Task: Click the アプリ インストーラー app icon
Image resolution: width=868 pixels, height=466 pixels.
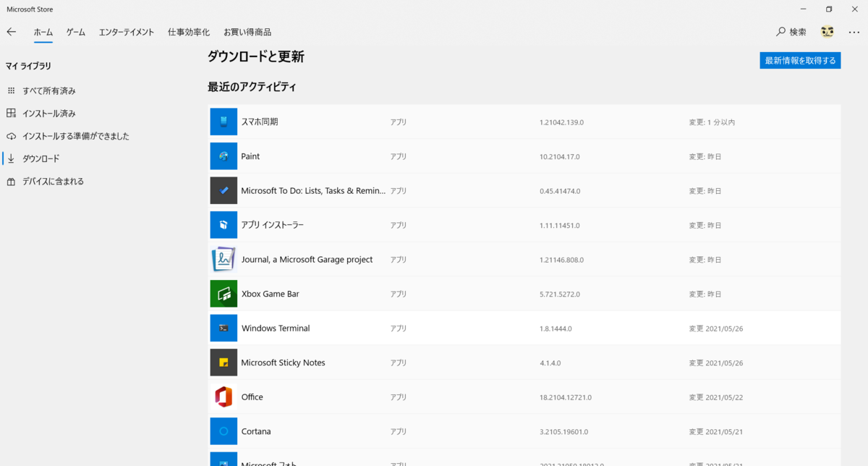Action: 224,225
